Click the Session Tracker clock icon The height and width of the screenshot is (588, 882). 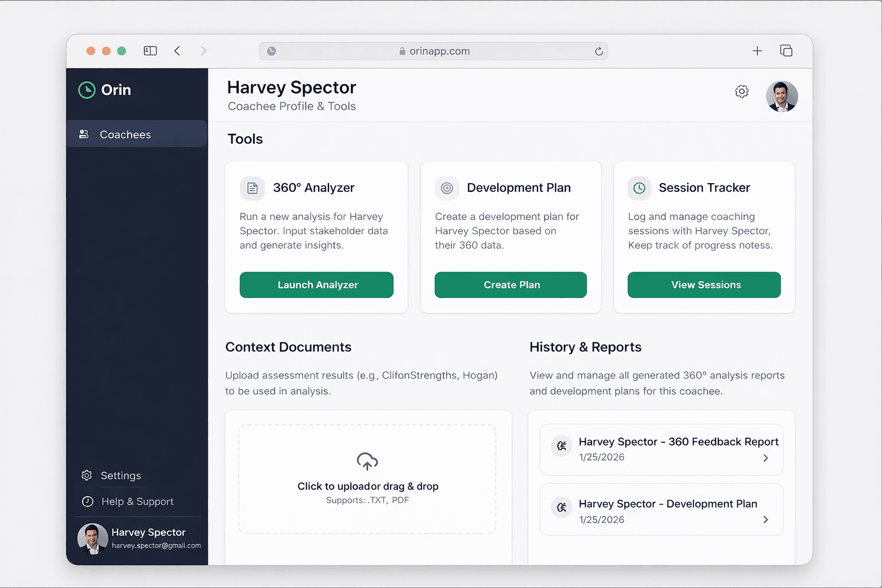[x=639, y=188]
